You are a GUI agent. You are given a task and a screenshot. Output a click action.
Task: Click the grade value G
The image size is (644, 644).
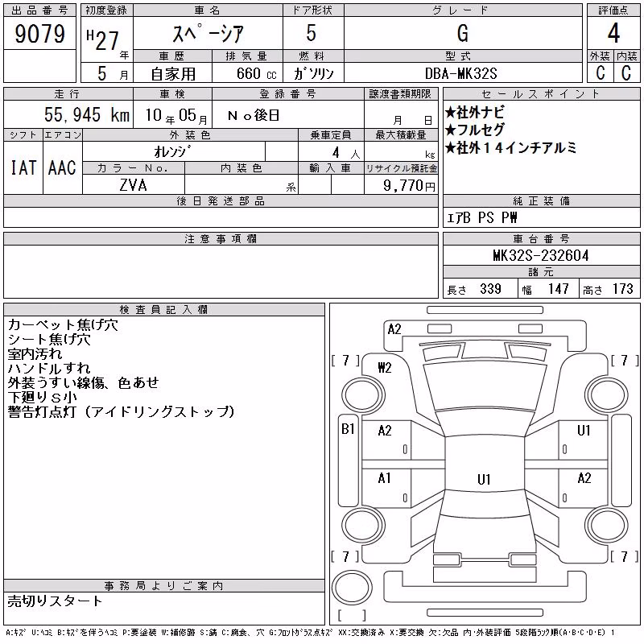pos(462,33)
